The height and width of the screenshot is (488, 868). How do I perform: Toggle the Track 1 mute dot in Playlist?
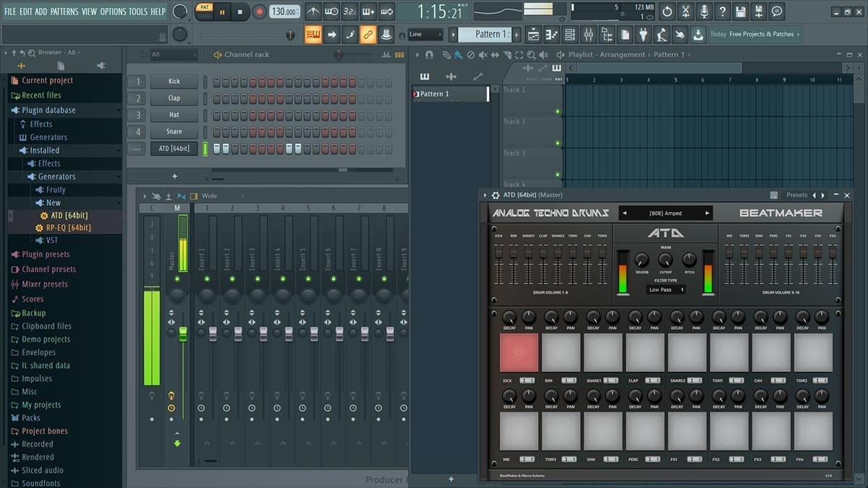coord(558,111)
